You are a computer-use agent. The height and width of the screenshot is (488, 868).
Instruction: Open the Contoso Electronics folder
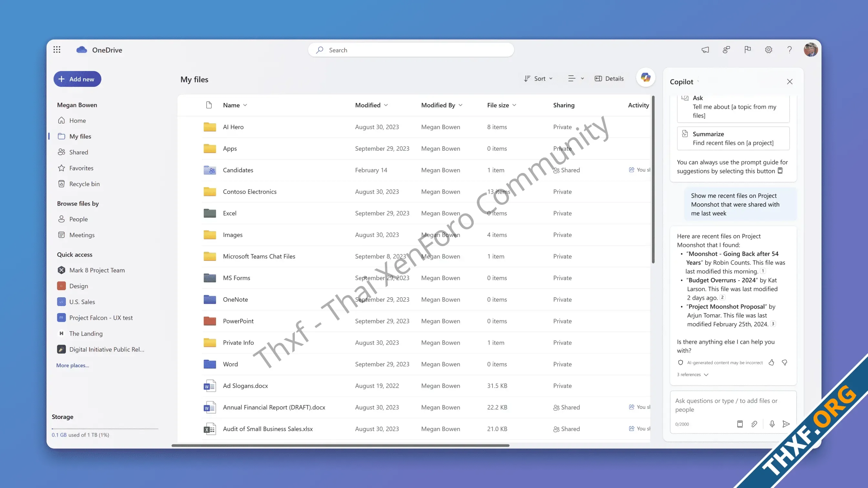(250, 191)
